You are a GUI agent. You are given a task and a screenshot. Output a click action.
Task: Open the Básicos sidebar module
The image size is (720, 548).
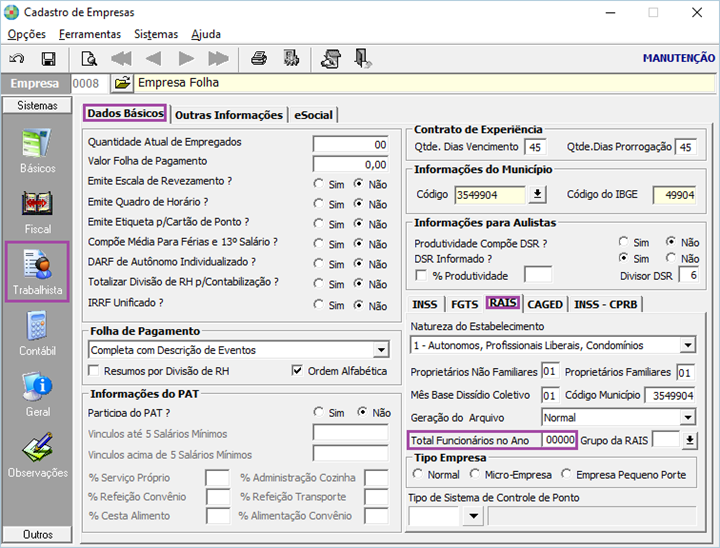[x=37, y=151]
